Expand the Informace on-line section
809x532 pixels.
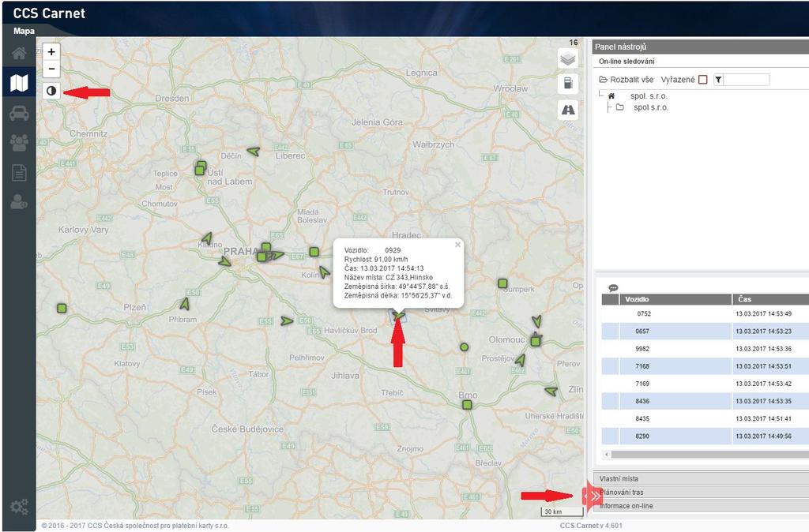pyautogui.click(x=702, y=506)
